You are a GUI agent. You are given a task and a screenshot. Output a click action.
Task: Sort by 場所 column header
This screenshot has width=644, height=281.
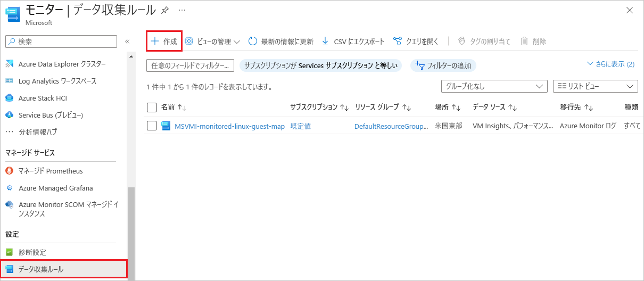tap(447, 108)
